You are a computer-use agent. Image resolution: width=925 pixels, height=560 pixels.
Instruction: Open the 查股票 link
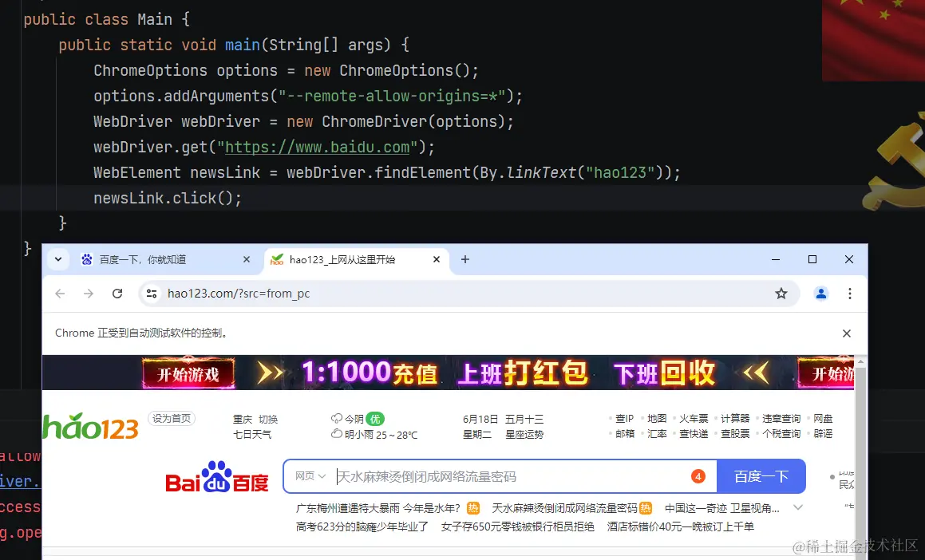pos(735,434)
